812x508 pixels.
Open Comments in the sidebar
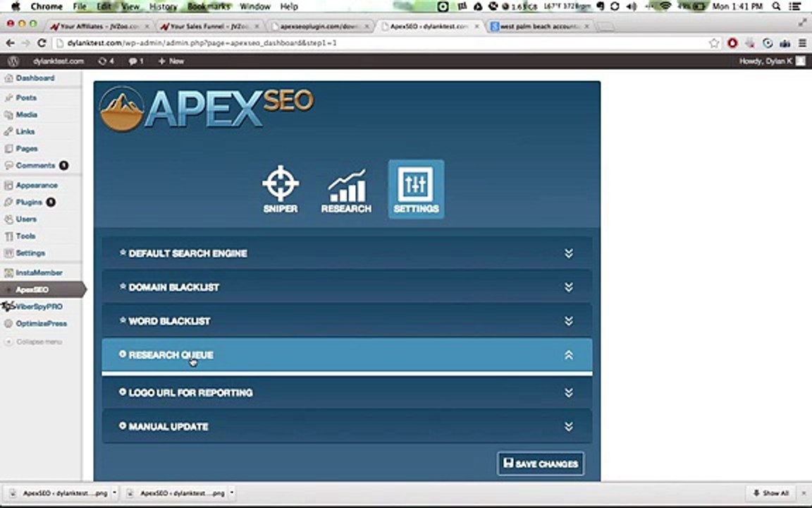point(35,165)
